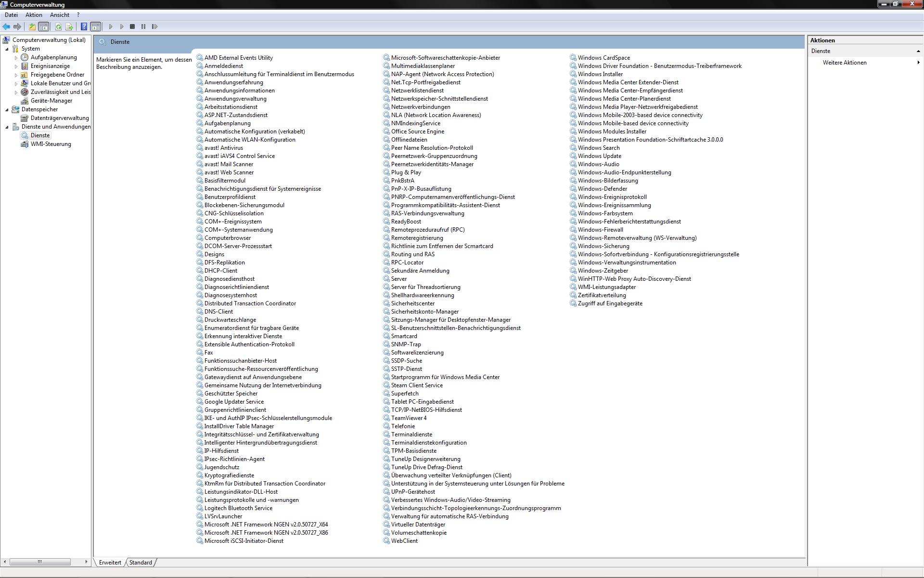Screen dimensions: 924x578
Task: Click the blue back arrow toolbar icon
Action: pyautogui.click(x=6, y=27)
